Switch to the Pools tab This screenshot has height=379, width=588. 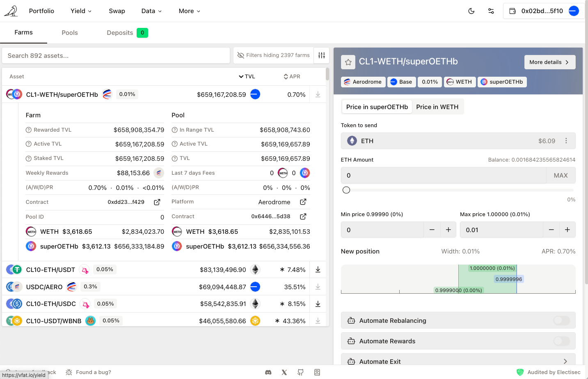[70, 33]
